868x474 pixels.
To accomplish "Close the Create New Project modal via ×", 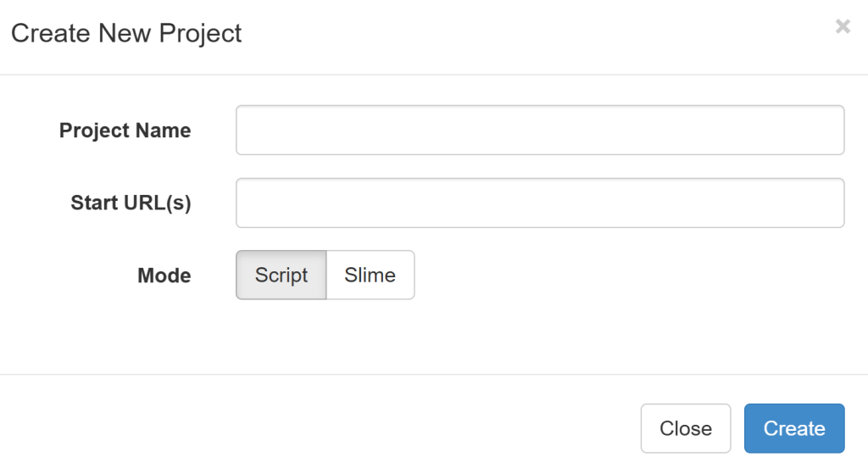I will pyautogui.click(x=843, y=26).
